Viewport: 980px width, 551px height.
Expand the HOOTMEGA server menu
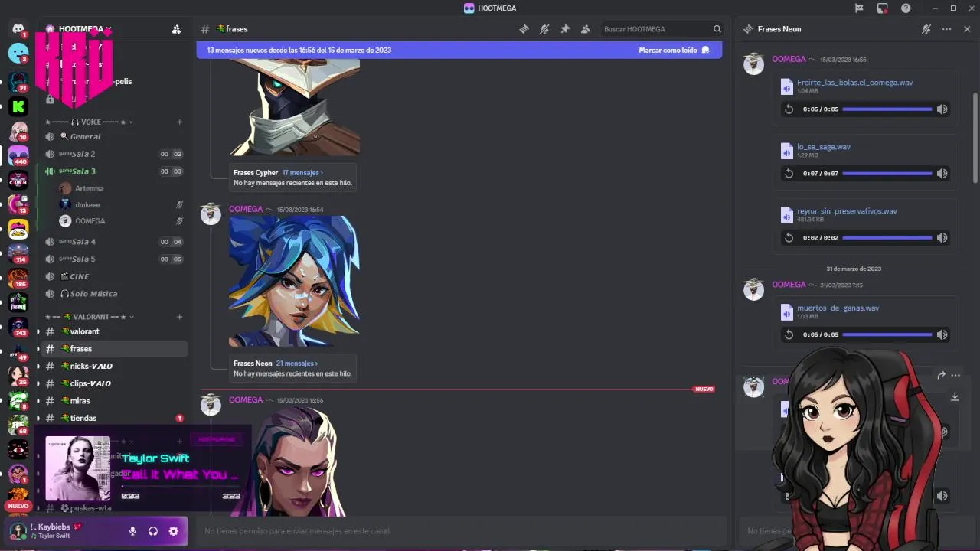point(109,29)
